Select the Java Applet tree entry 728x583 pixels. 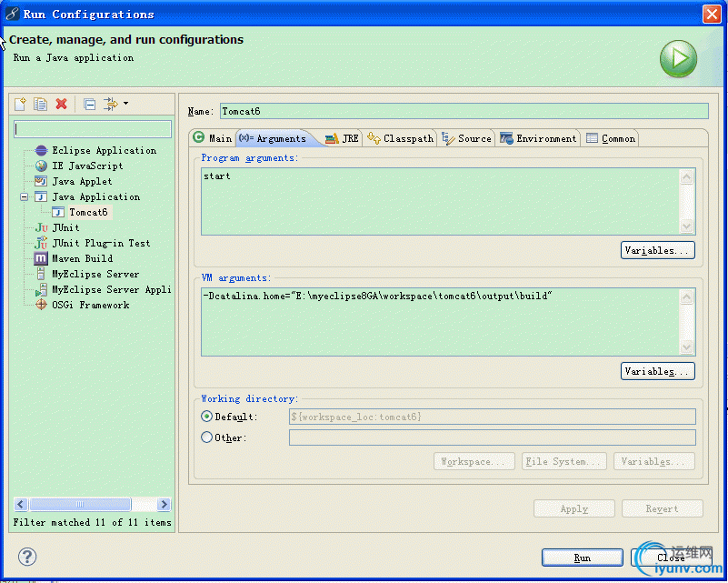click(x=82, y=181)
